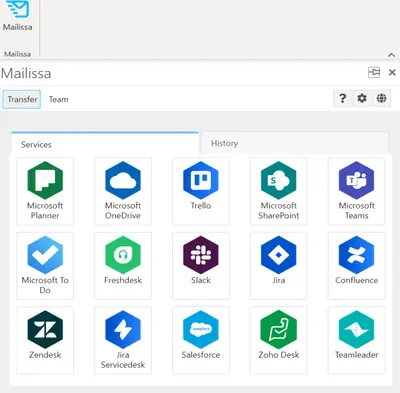Collapse the ribbon with chevron arrow
400x393 pixels.
click(x=392, y=55)
